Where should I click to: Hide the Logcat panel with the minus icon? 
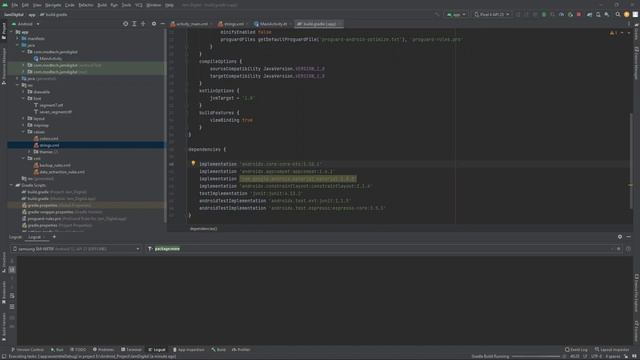click(x=629, y=237)
